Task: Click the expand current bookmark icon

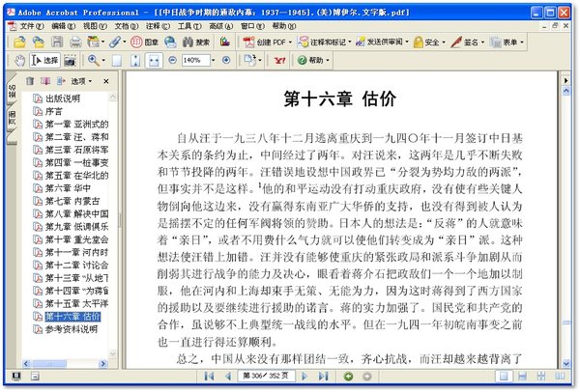Action: tap(61, 81)
